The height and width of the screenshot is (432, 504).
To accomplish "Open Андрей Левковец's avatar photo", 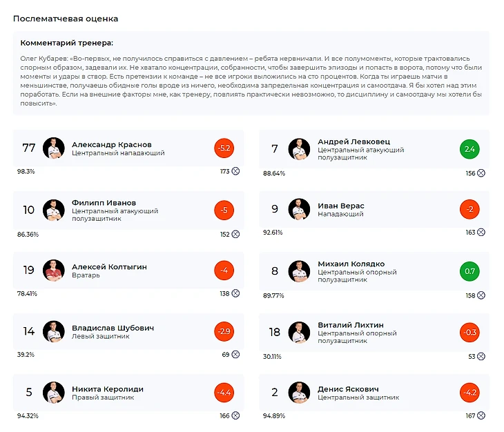I will pos(300,148).
